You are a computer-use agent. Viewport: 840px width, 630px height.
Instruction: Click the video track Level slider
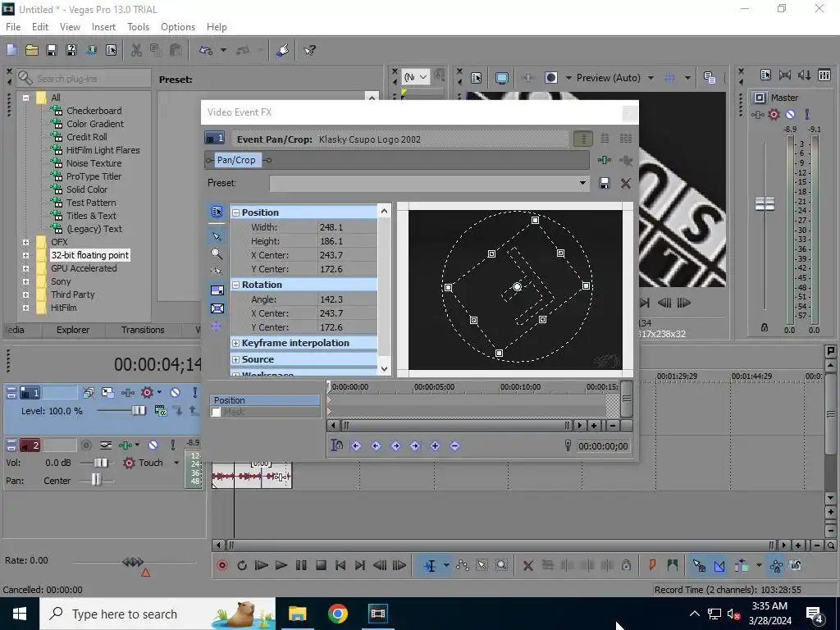(x=138, y=411)
